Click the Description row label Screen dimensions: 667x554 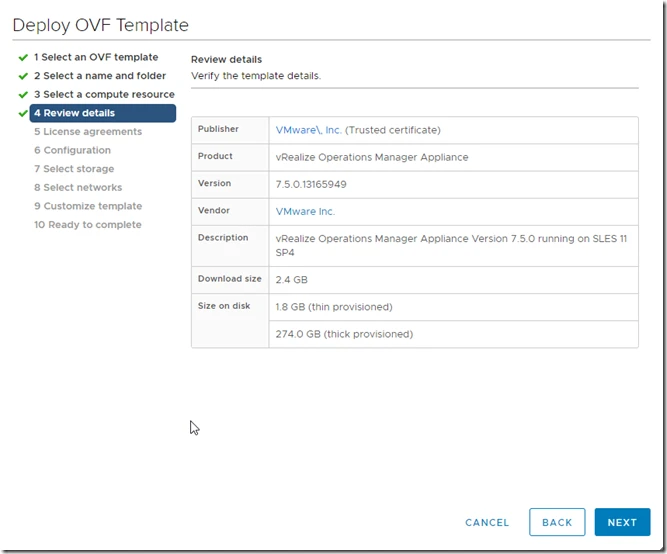pyautogui.click(x=223, y=238)
